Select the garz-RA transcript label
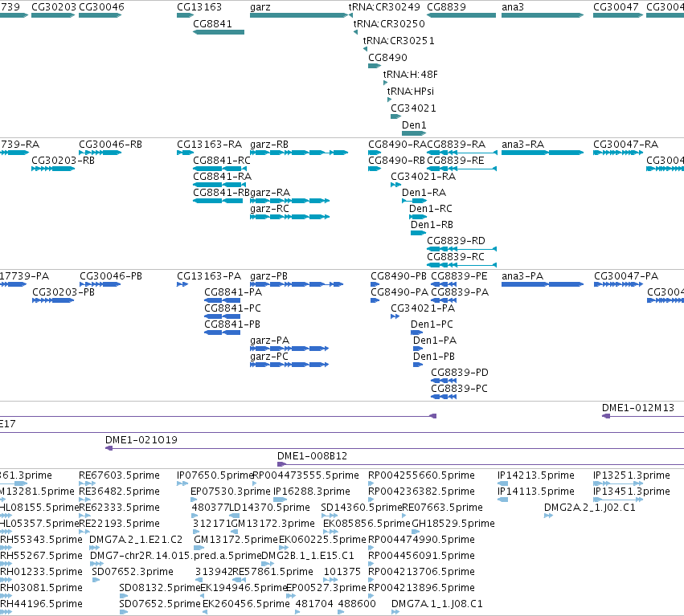Viewport: 684px width, 616px height. tap(270, 192)
